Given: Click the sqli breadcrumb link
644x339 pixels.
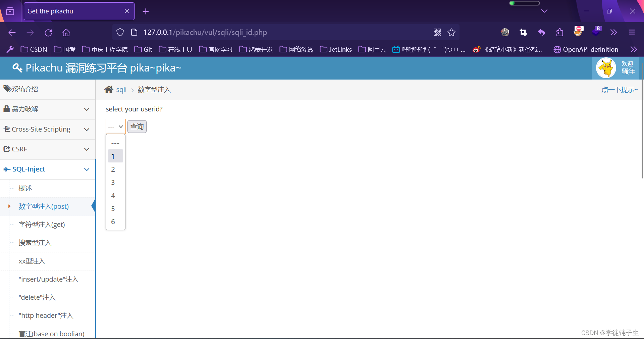Looking at the screenshot, I should [121, 90].
